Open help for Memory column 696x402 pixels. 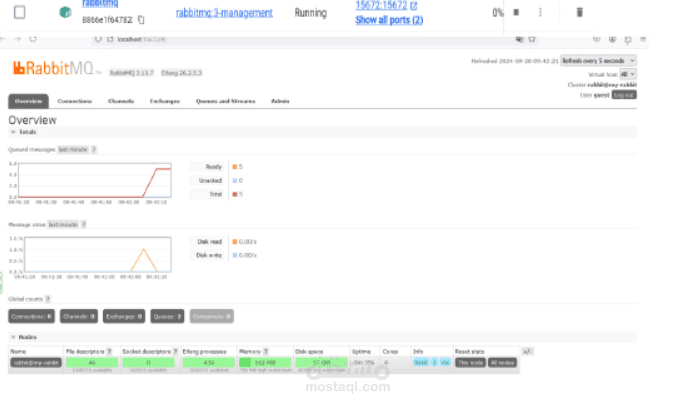pyautogui.click(x=266, y=351)
